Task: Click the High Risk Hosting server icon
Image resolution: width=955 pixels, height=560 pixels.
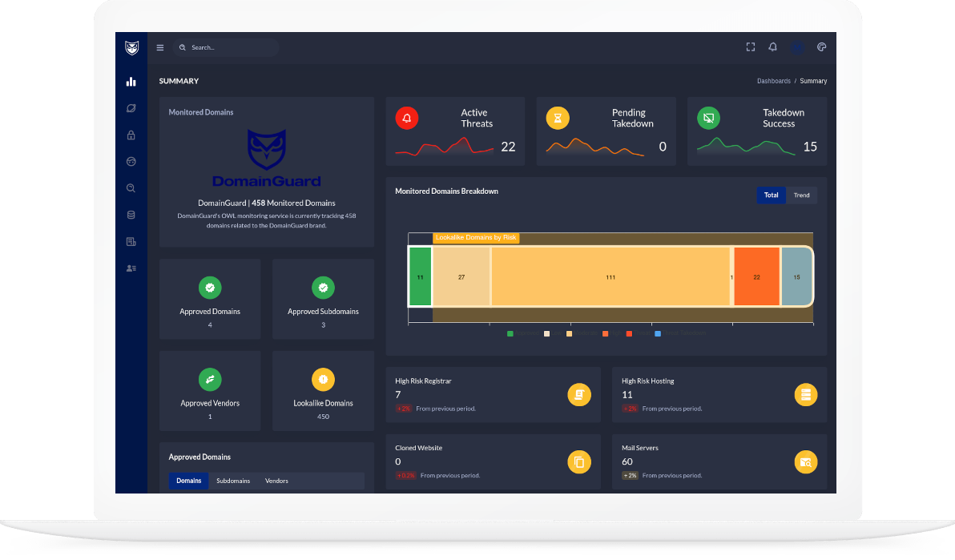Action: click(x=806, y=395)
